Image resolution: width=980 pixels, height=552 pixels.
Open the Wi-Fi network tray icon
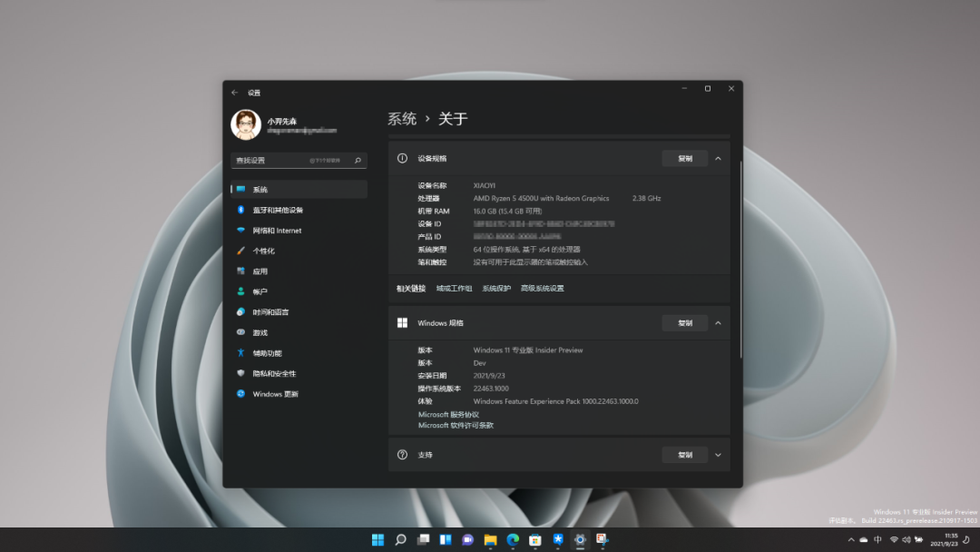pos(894,539)
